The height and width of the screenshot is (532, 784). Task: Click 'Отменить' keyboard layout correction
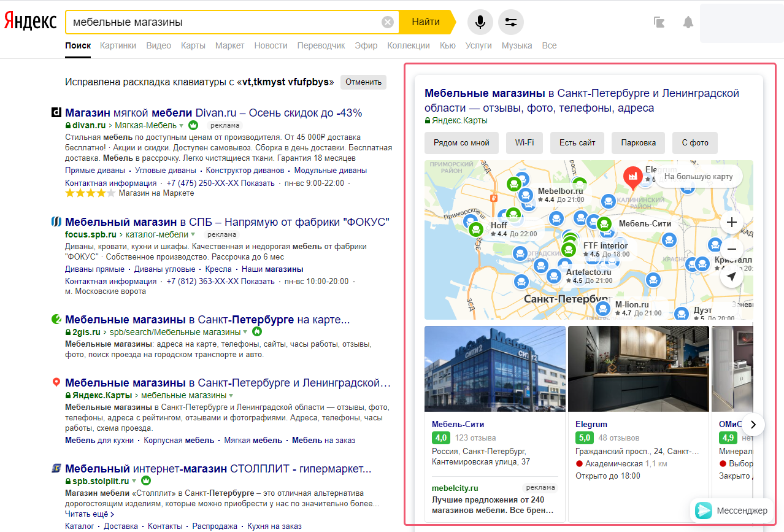tap(363, 82)
